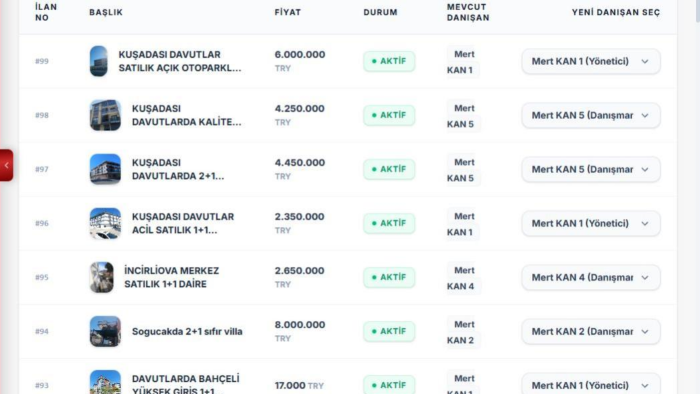The width and height of the screenshot is (700, 394).
Task: Open advisor dropdown for Sogucakda villa listing
Action: tap(591, 331)
